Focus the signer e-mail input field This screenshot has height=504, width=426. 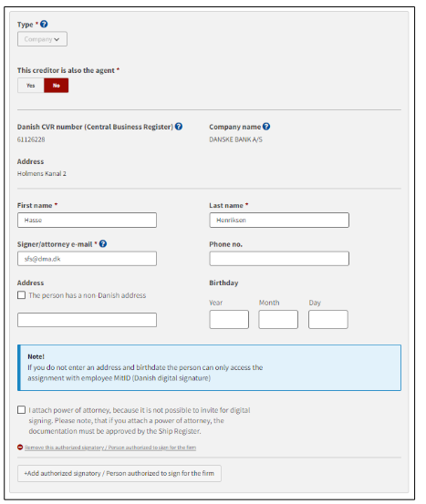pos(87,259)
